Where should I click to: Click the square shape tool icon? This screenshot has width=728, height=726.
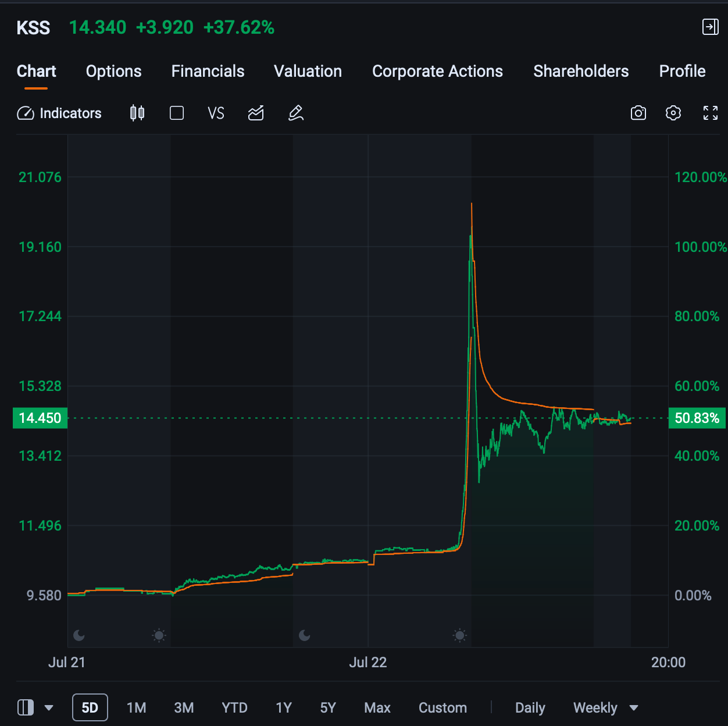click(x=177, y=113)
